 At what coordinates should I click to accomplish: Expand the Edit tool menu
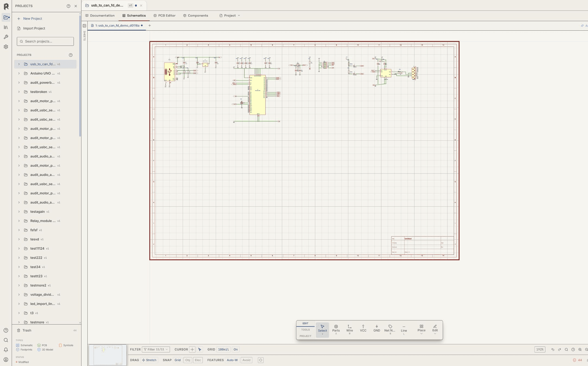pos(435,330)
